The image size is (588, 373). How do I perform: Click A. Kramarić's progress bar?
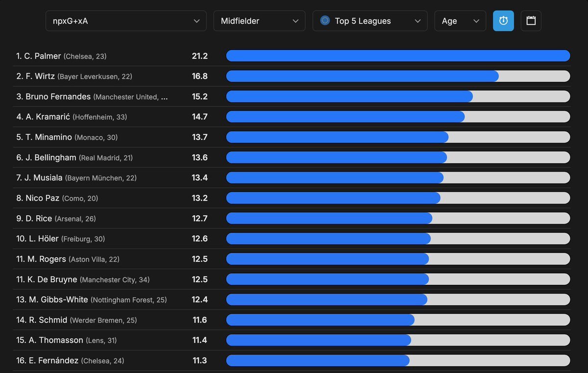click(x=398, y=117)
